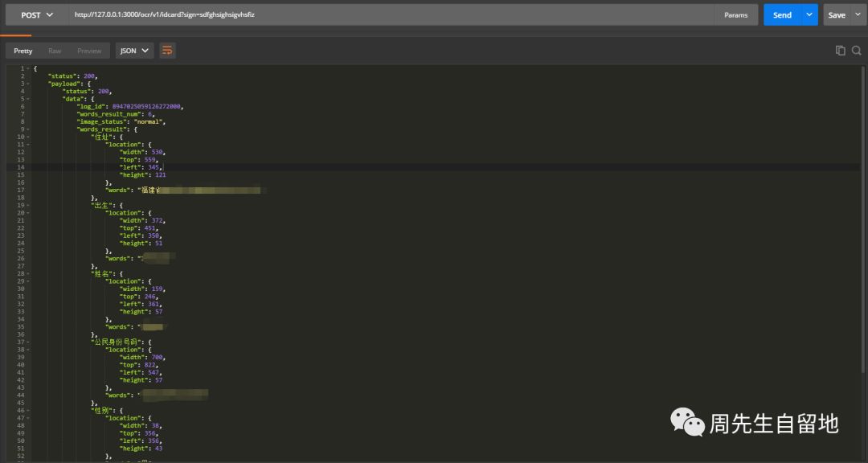Image resolution: width=868 pixels, height=463 pixels.
Task: Click the "height": 43 line
Action: coord(141,449)
